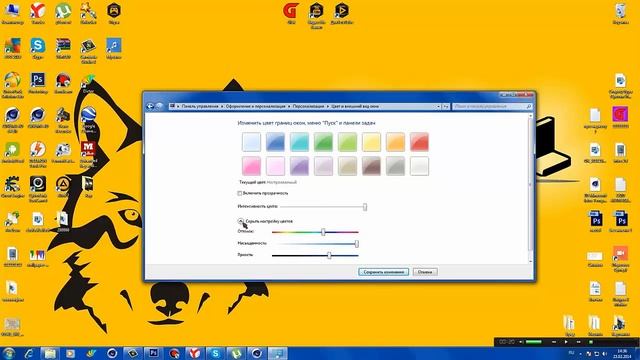Select the yellow swatch

(x=371, y=142)
